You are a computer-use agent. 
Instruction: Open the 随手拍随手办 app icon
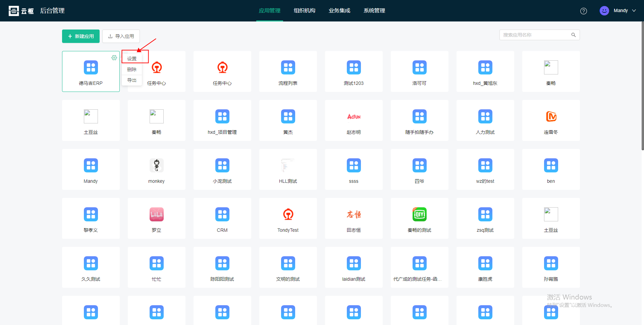tap(420, 116)
